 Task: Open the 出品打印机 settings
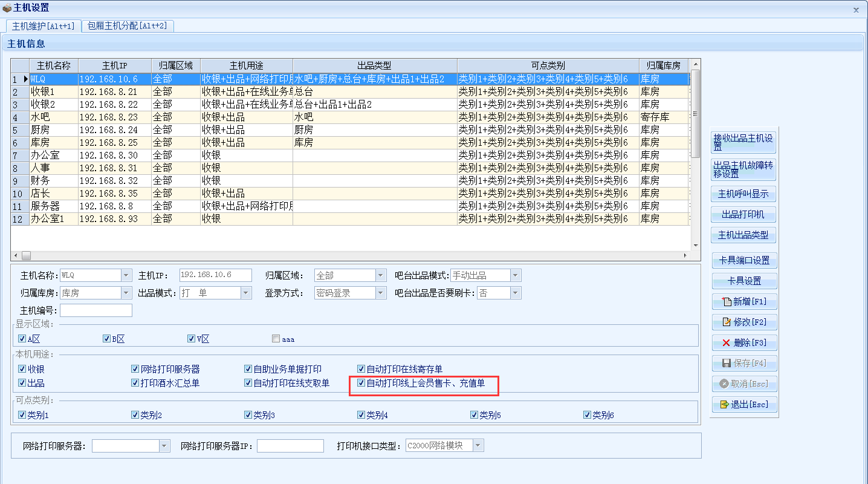click(x=743, y=215)
